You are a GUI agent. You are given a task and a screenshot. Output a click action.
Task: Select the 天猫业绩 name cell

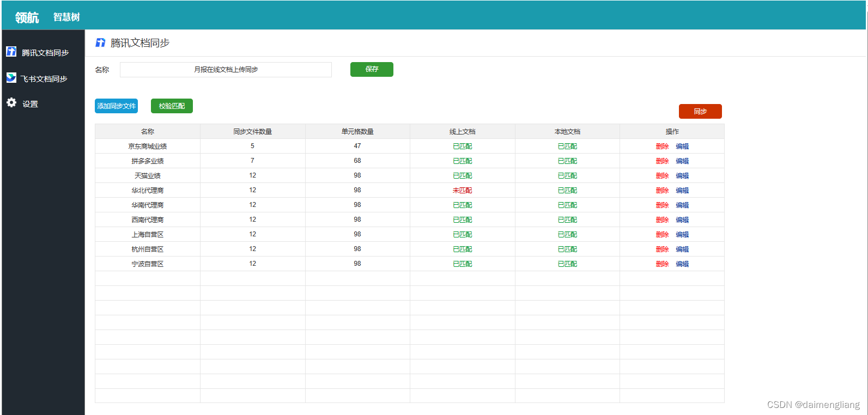[x=148, y=176]
